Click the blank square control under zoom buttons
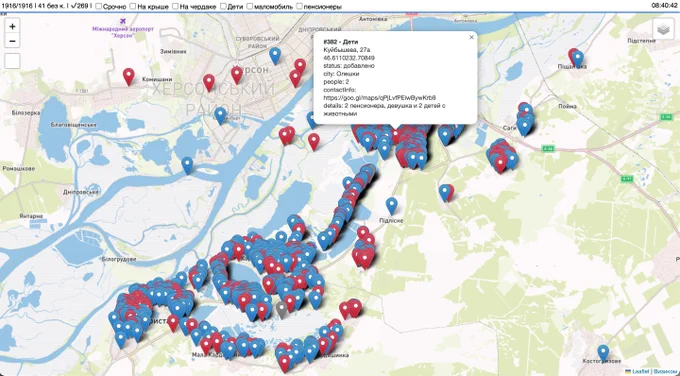Image resolution: width=680 pixels, height=376 pixels. pos(12,61)
